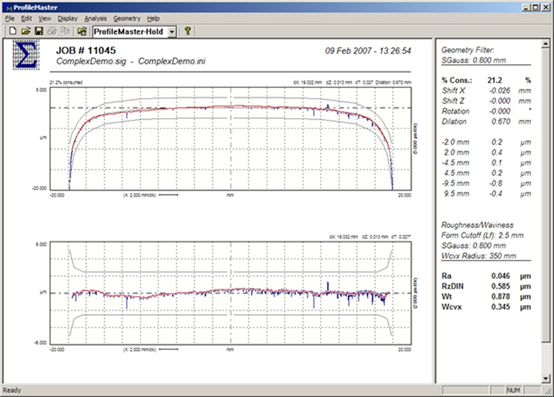This screenshot has height=397, width=554.
Task: Expand the ProfileMaster-Hold dropdown arrow
Action: point(172,32)
